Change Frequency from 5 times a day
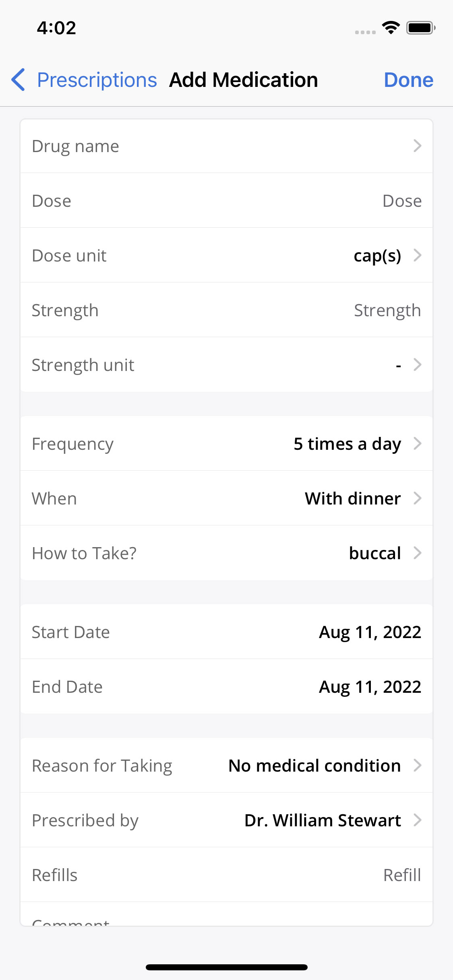Image resolution: width=453 pixels, height=980 pixels. click(347, 444)
